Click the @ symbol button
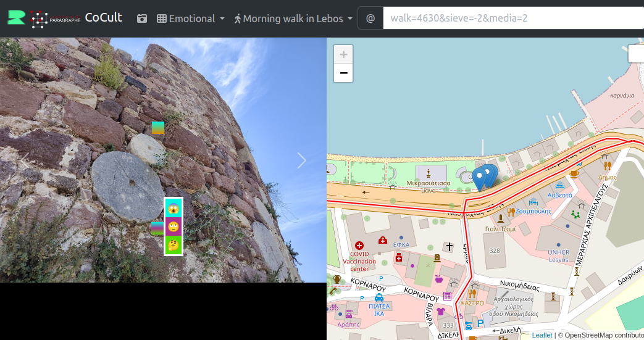 coord(370,19)
